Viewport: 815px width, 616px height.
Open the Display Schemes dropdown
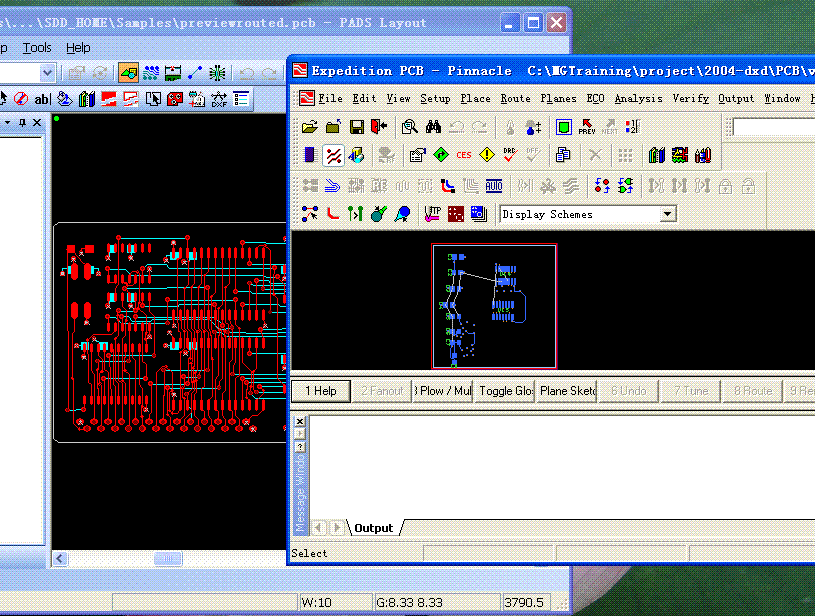(x=668, y=214)
